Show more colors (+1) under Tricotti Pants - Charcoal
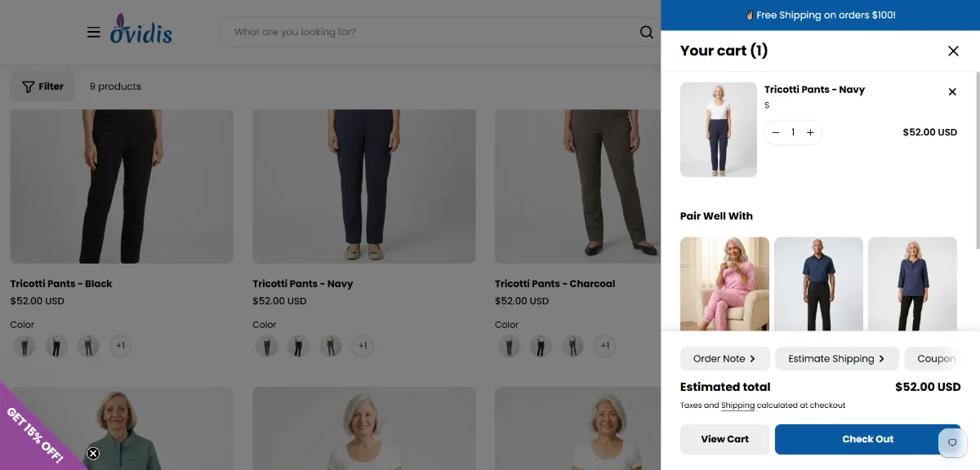 click(x=605, y=346)
